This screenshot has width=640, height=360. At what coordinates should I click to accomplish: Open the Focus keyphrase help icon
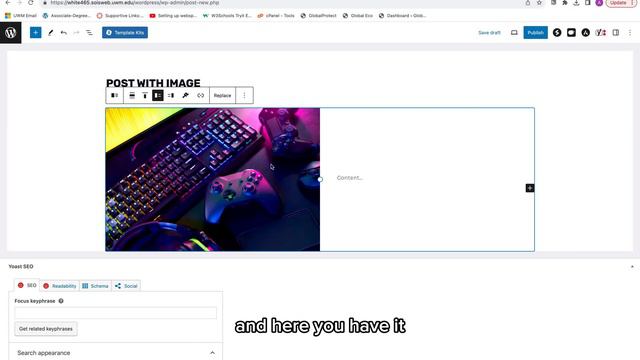coord(61,301)
